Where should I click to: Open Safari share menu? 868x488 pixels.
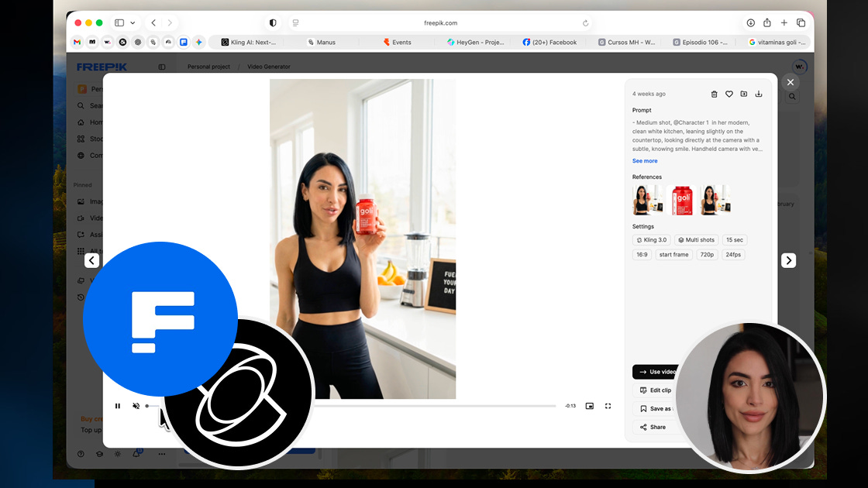tap(767, 22)
